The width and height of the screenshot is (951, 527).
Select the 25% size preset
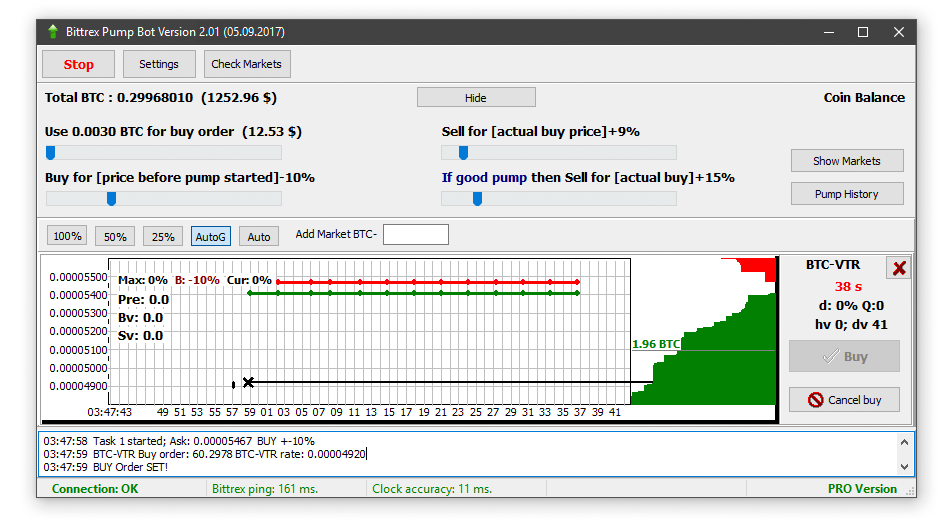tap(163, 237)
